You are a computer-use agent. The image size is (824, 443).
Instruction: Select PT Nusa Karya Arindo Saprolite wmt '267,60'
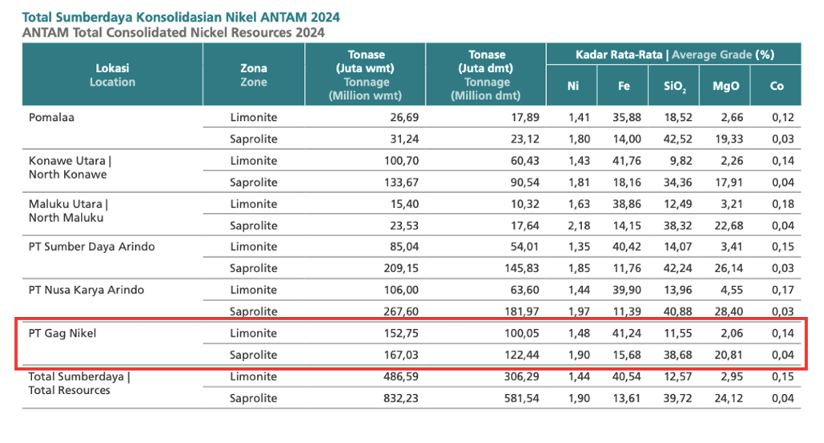[401, 311]
